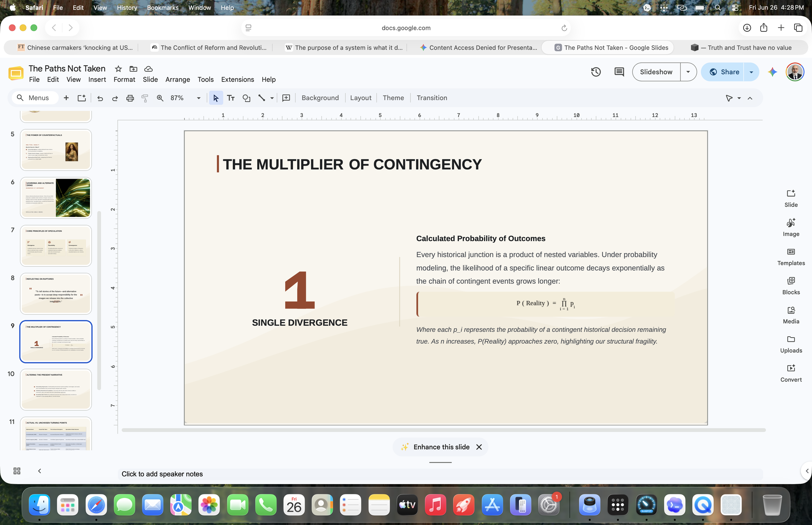This screenshot has width=812, height=525.
Task: Star The Paths Not Taken presentation
Action: (118, 69)
